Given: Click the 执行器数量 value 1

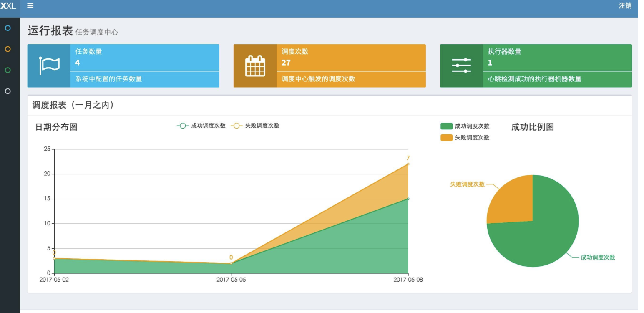Looking at the screenshot, I should click(490, 63).
